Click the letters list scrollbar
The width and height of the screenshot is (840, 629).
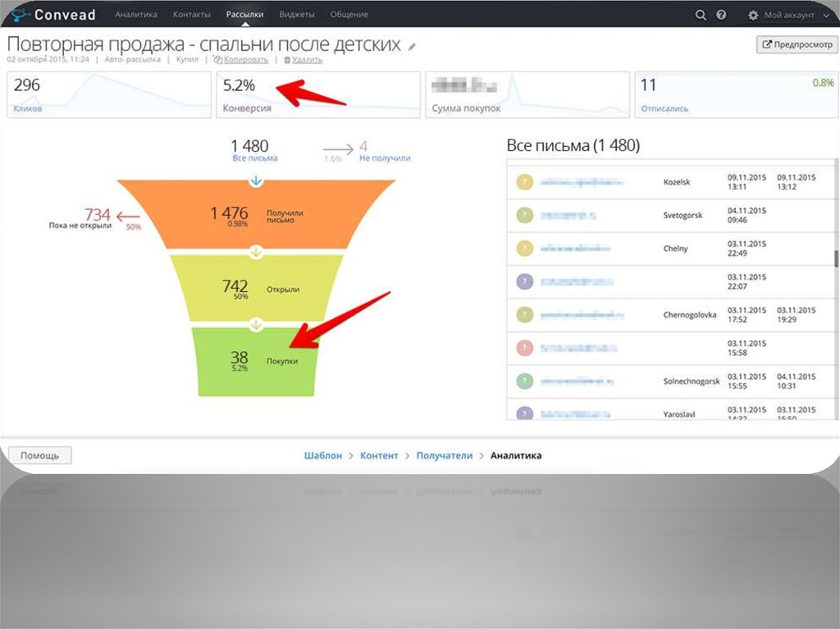tap(836, 259)
